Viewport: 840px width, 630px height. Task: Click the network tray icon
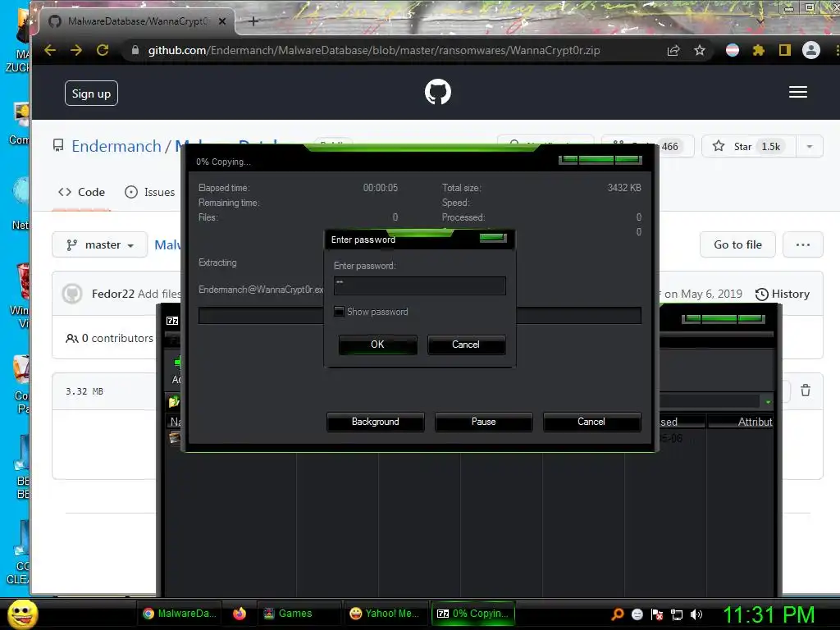pyautogui.click(x=677, y=614)
